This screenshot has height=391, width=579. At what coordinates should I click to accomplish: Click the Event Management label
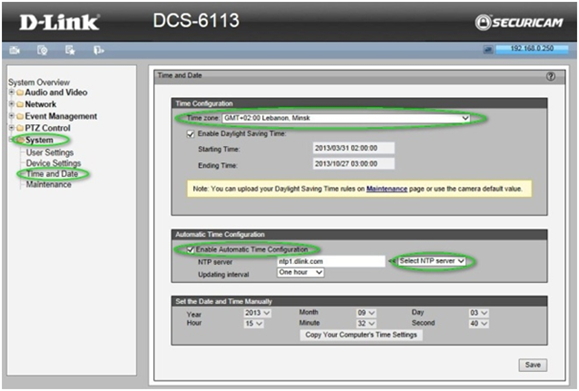61,116
